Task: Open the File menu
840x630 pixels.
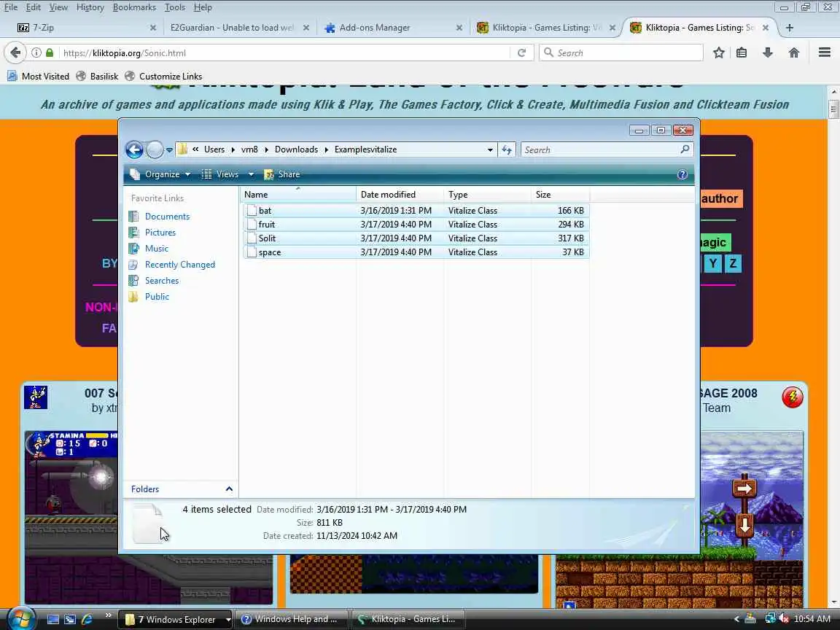Action: coord(11,7)
